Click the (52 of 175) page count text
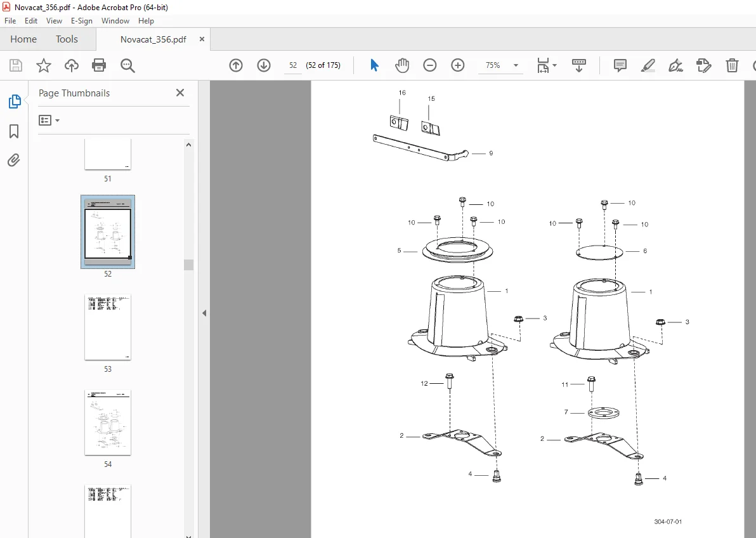This screenshot has width=756, height=538. (x=323, y=65)
